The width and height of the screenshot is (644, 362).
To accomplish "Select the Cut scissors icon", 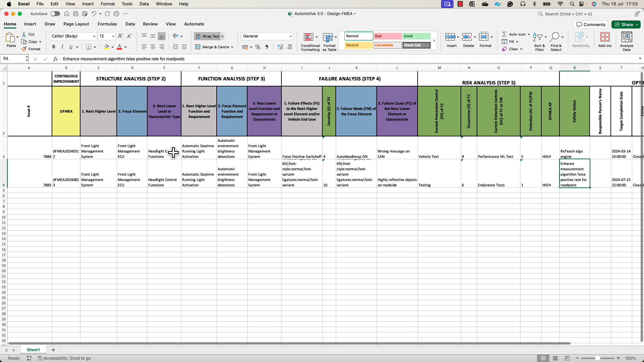I will pos(24,34).
